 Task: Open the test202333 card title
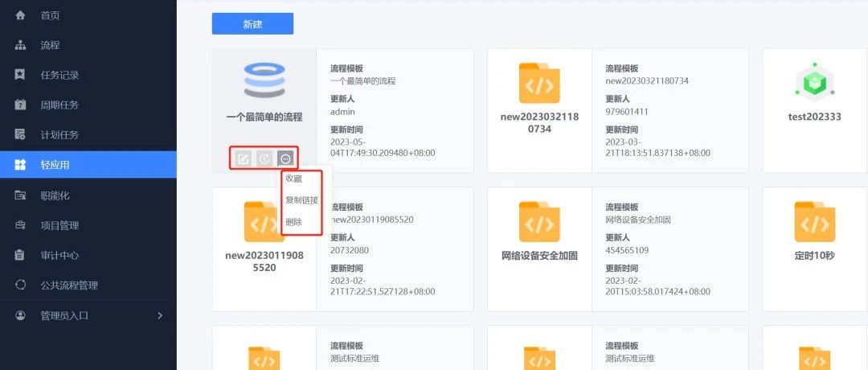pos(814,117)
